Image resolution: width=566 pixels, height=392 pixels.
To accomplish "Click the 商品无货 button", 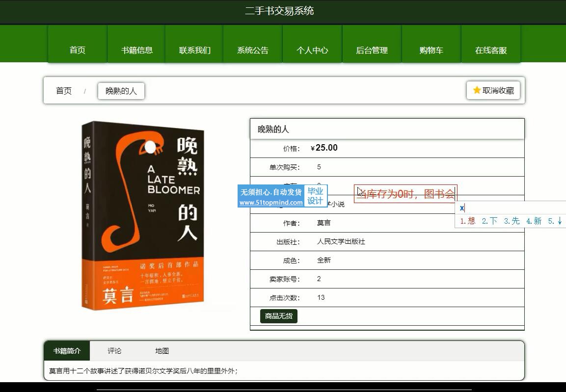I will point(279,316).
